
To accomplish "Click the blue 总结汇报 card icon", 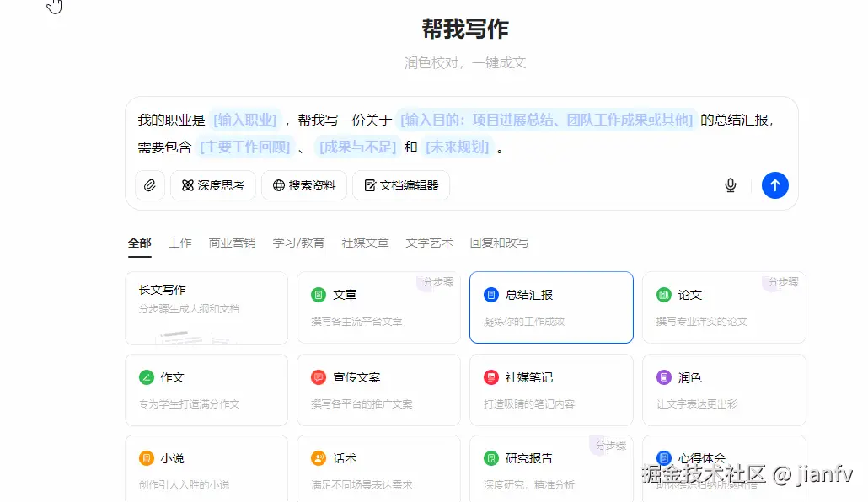I will (x=491, y=295).
